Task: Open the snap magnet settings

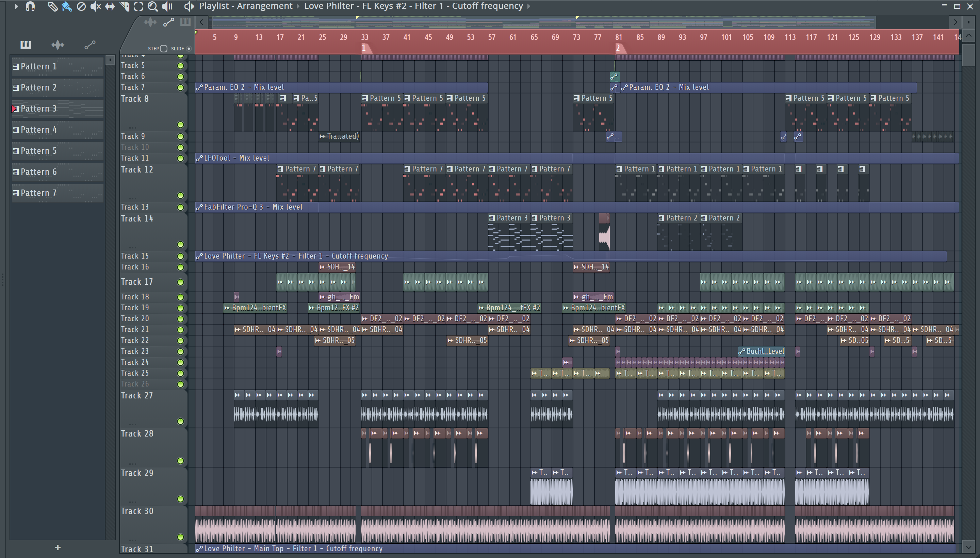Action: click(30, 6)
